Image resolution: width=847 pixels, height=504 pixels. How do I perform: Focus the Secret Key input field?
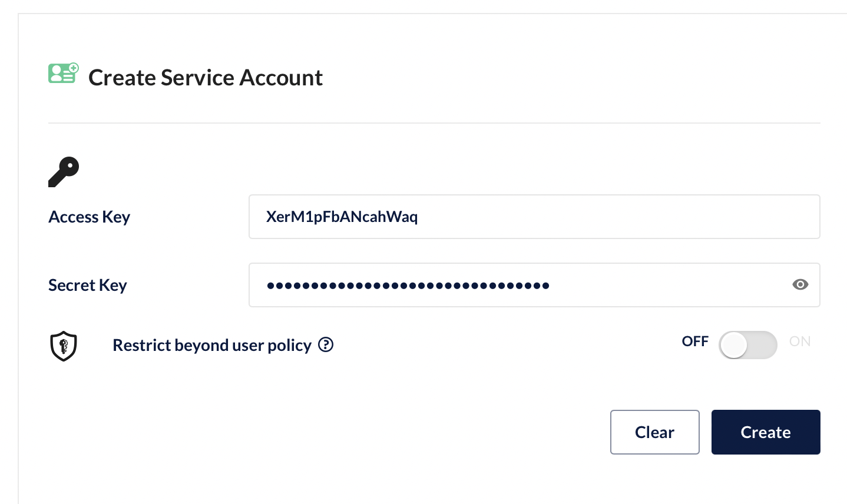tap(648, 285)
